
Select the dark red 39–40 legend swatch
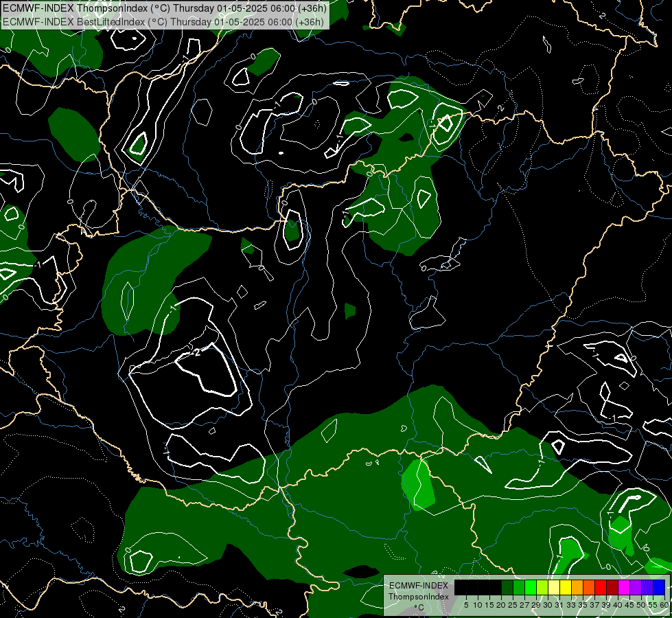click(x=612, y=587)
